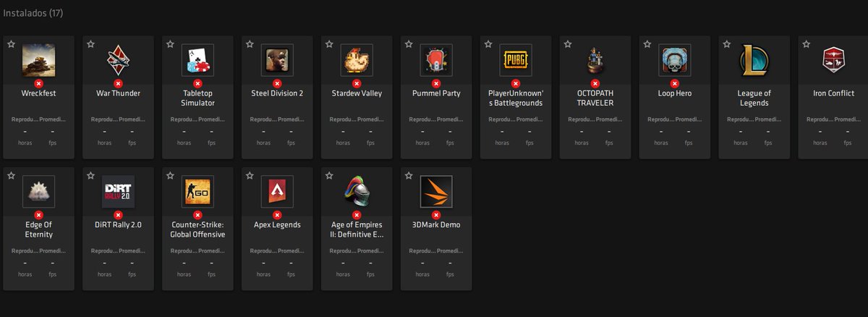Click the Octopath Traveler icon
Screen dimensions: 868x317
(595, 60)
